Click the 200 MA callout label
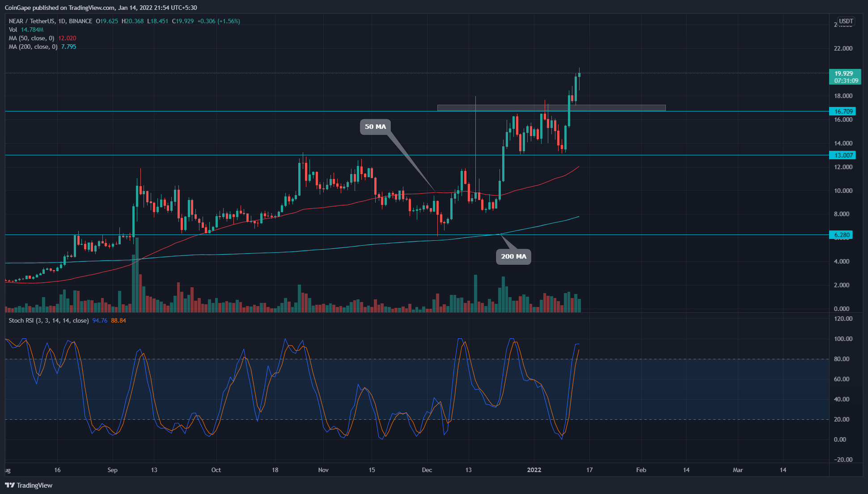The height and width of the screenshot is (494, 868). [513, 256]
